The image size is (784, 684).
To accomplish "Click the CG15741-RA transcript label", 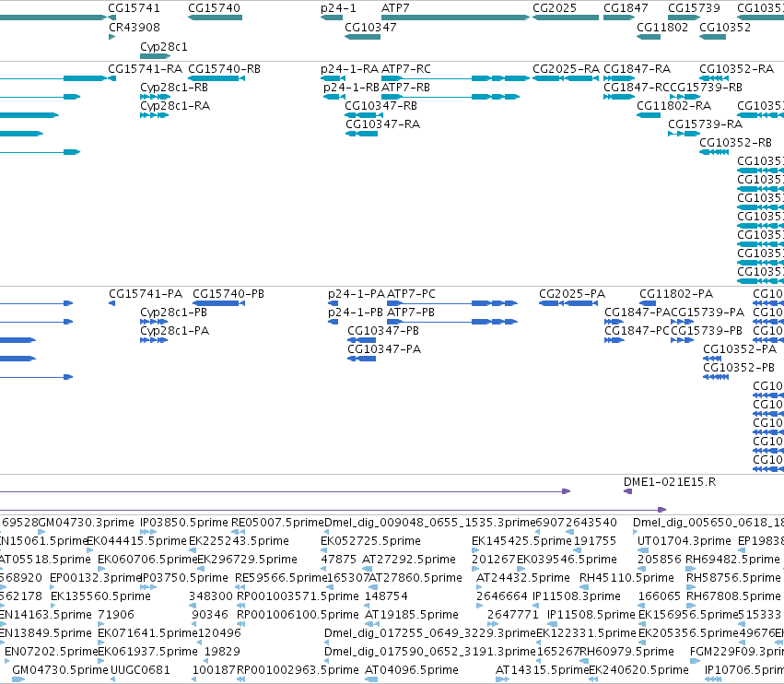I will point(145,68).
